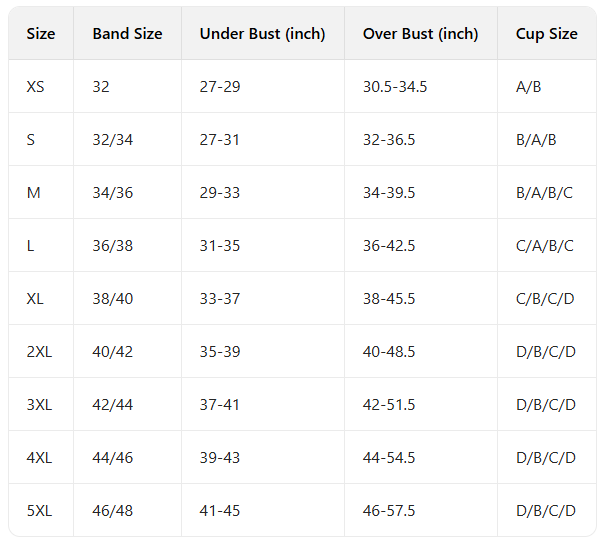Click the 39-43 under bust value
This screenshot has height=540, width=603.
tap(220, 458)
